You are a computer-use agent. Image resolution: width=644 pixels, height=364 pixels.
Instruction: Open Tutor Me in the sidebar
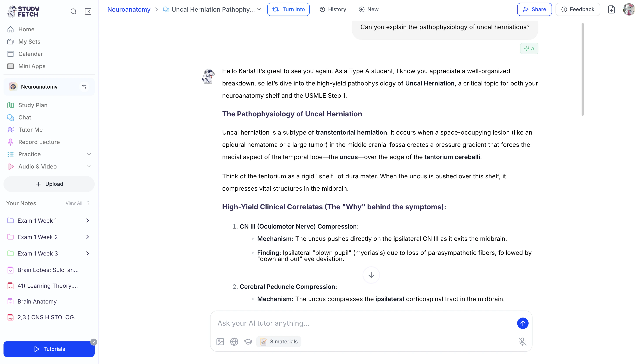30,130
